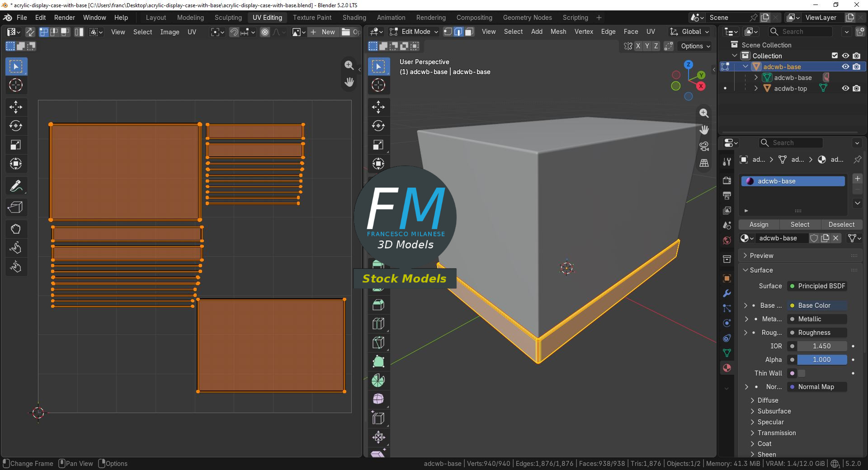Switch to Geometry Nodes workspace tab

(527, 18)
